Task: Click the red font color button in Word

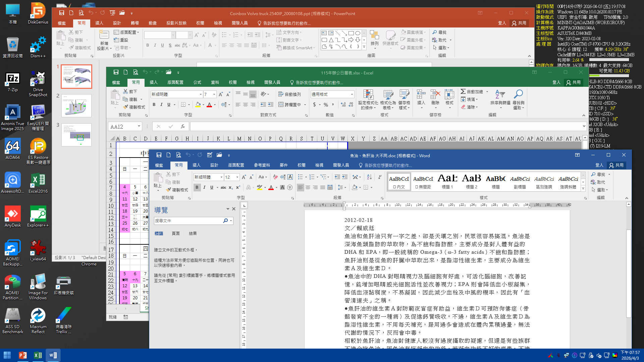Action: coord(271,187)
